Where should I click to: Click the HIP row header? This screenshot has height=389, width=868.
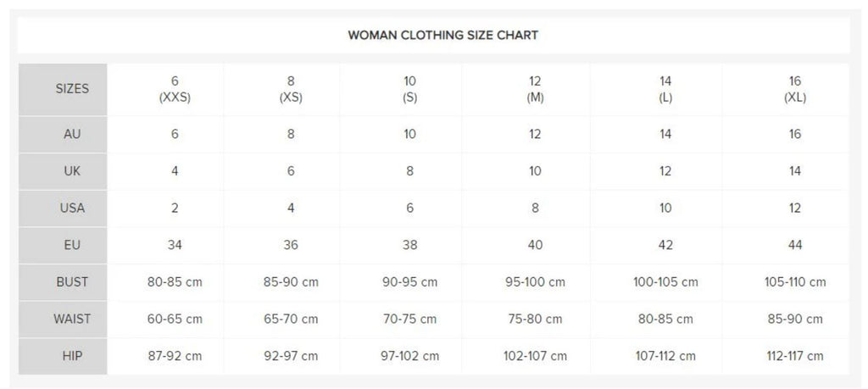(x=72, y=356)
